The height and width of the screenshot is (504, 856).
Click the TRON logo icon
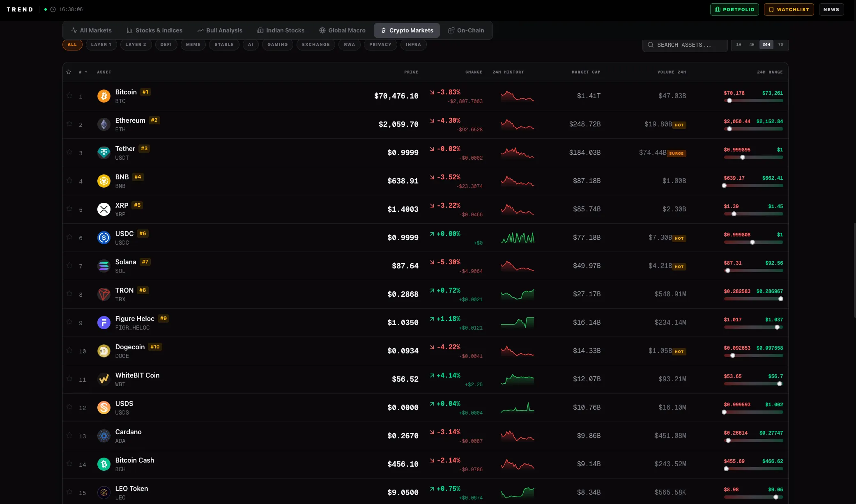pyautogui.click(x=104, y=294)
